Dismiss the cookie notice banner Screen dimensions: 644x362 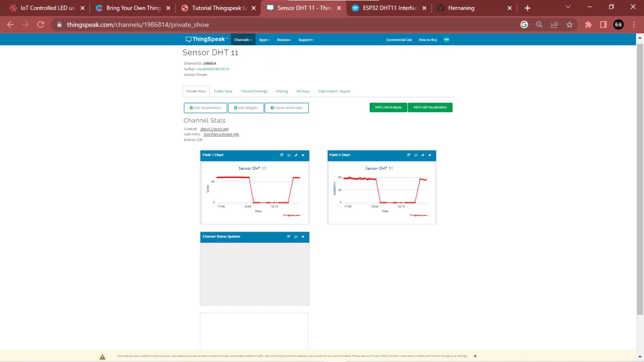[475, 356]
